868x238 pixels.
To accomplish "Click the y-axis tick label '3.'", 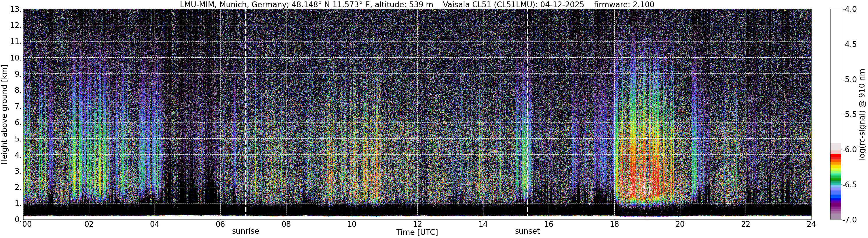I will 18,171.
